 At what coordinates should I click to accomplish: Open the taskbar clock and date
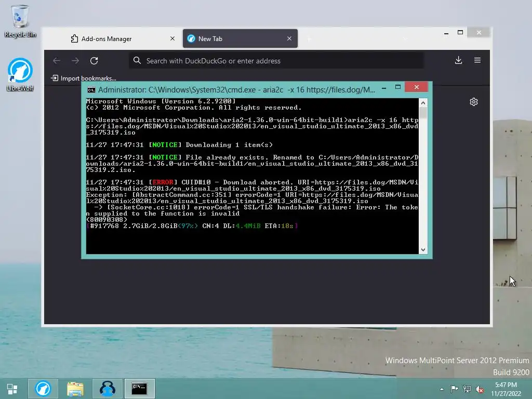tap(506, 389)
